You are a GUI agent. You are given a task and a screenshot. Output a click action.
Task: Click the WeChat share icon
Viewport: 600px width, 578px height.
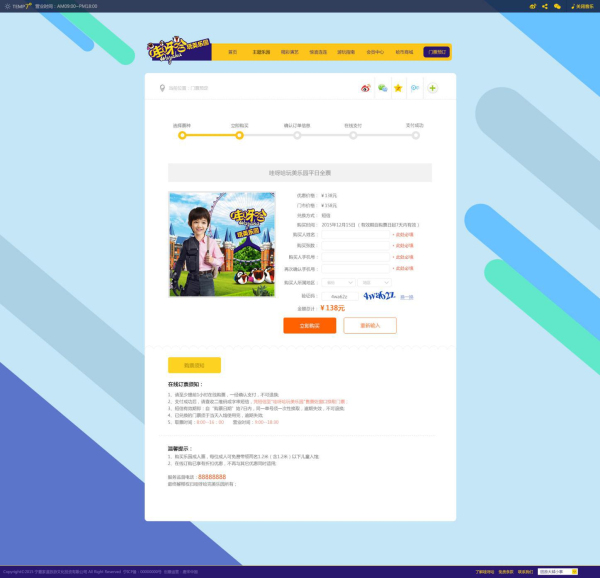[x=382, y=88]
